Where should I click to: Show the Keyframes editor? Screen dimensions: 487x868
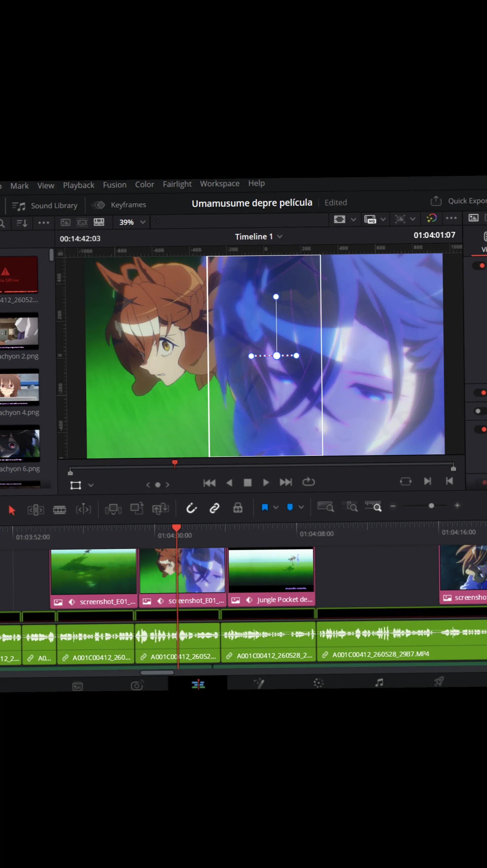pos(119,205)
